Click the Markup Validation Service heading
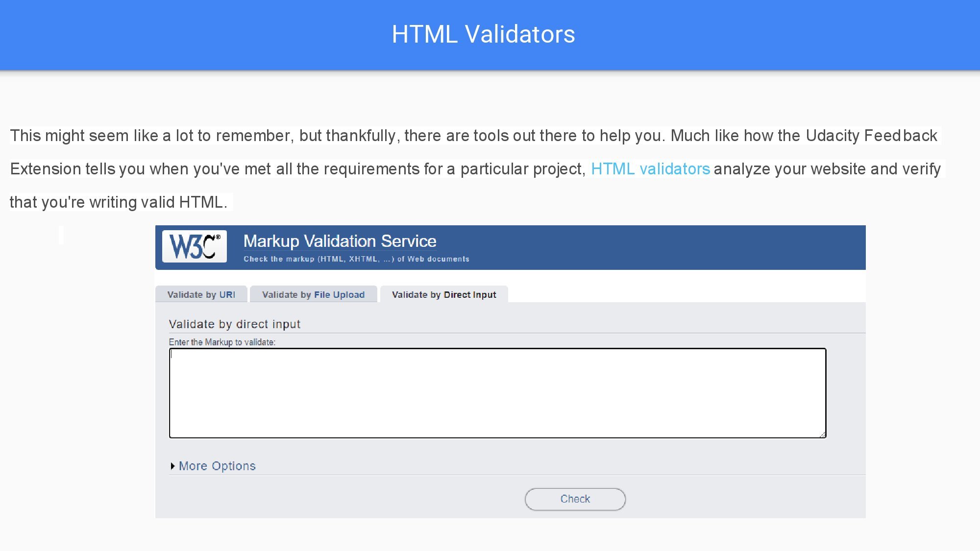The height and width of the screenshot is (551, 980). pyautogui.click(x=340, y=241)
